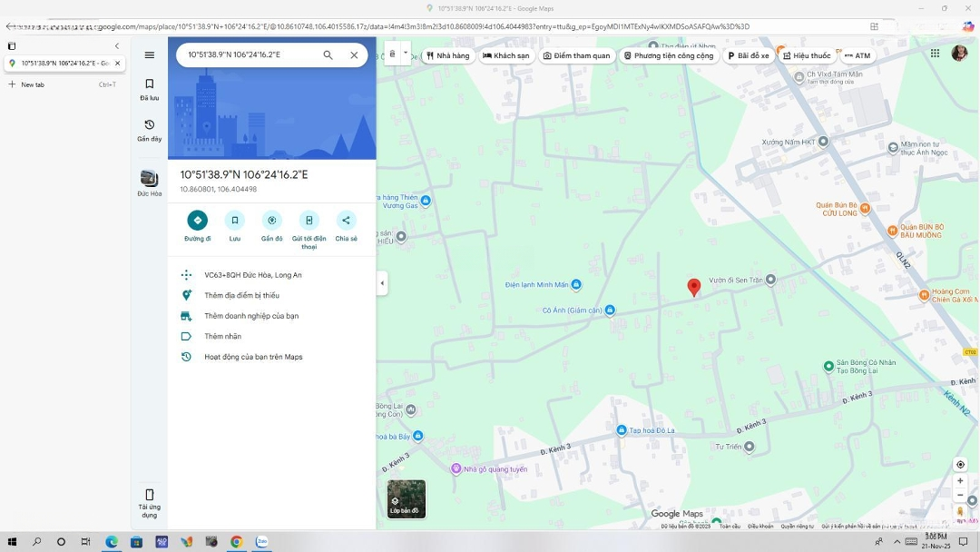Click Thêm địa điểm bị thiếu link
The height and width of the screenshot is (552, 980).
click(x=241, y=296)
